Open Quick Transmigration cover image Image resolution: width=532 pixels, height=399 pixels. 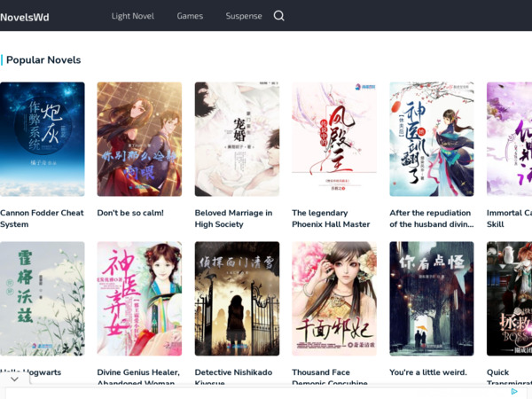[x=509, y=299]
